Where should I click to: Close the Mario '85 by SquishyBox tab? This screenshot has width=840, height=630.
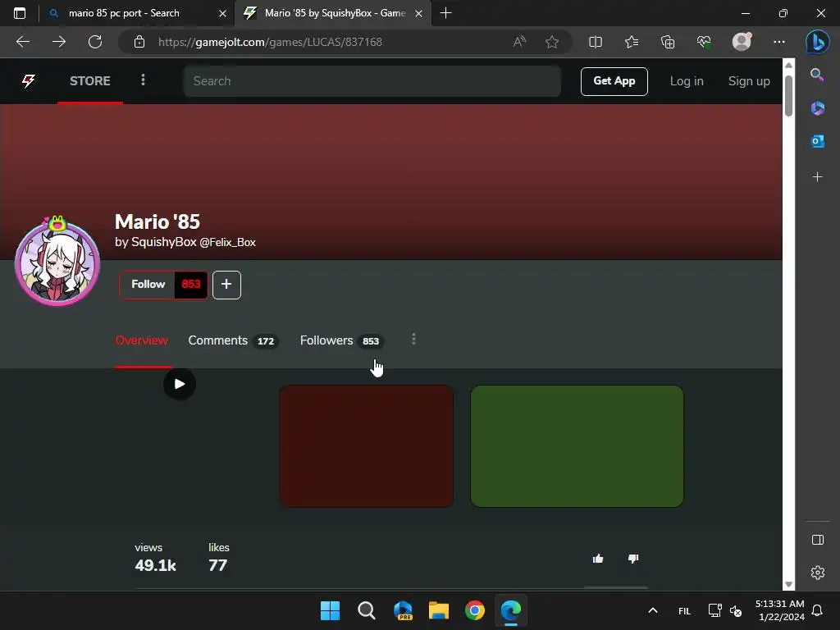tap(419, 13)
